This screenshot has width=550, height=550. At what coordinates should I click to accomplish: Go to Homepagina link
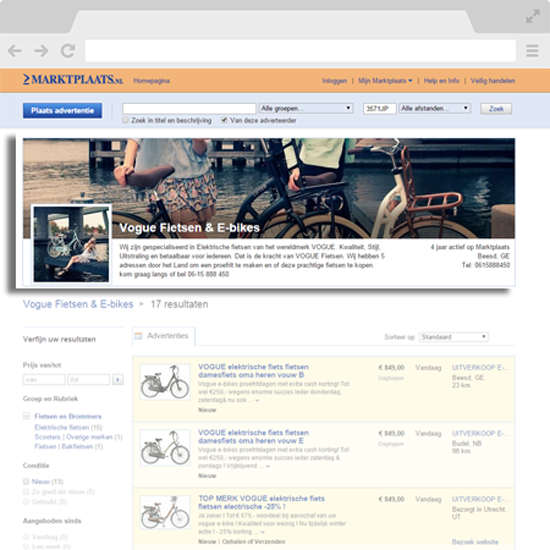coord(151,81)
